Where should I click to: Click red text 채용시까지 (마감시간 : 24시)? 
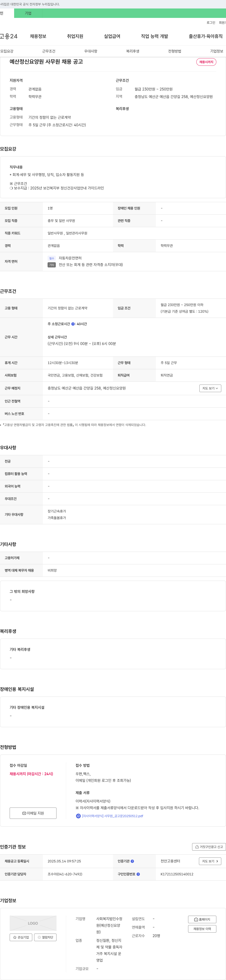point(32,774)
